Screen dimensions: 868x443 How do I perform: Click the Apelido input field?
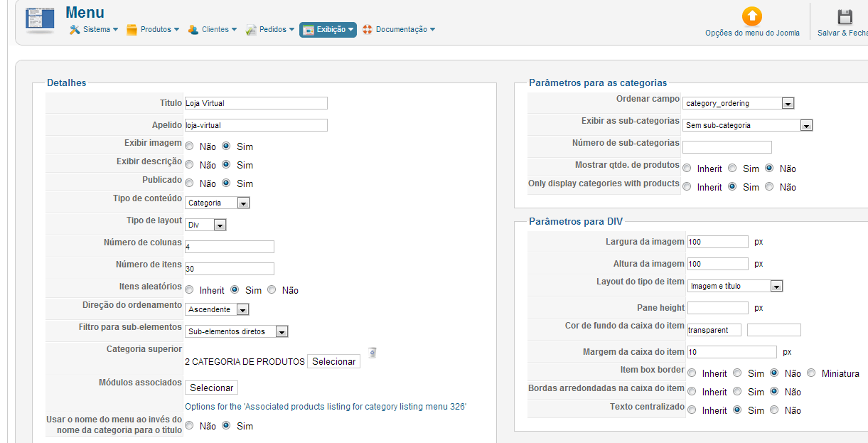pyautogui.click(x=256, y=125)
